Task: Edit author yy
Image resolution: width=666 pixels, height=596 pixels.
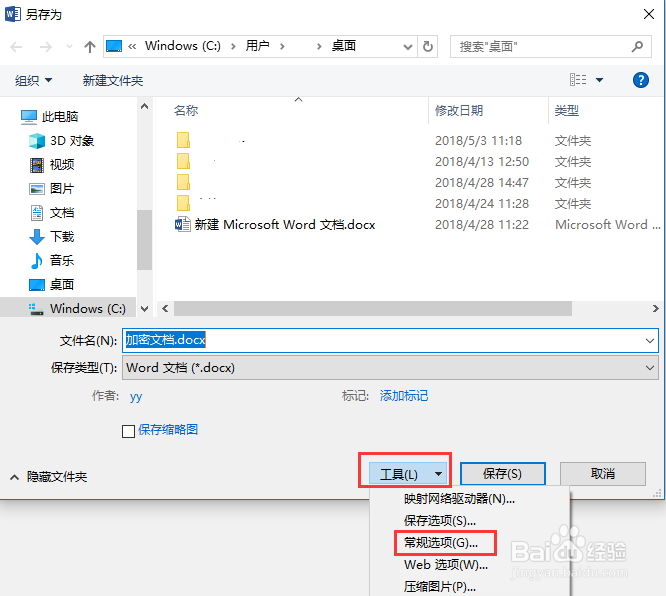Action: [136, 396]
